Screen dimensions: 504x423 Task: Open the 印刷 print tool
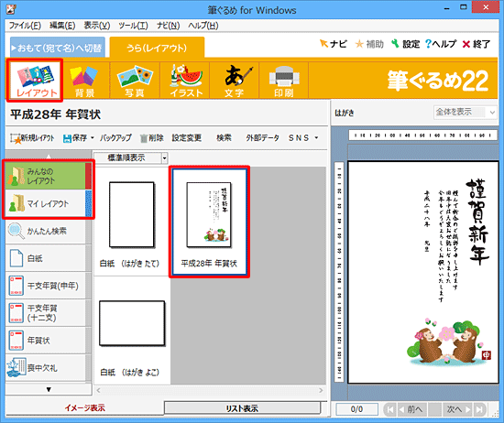pos(284,81)
